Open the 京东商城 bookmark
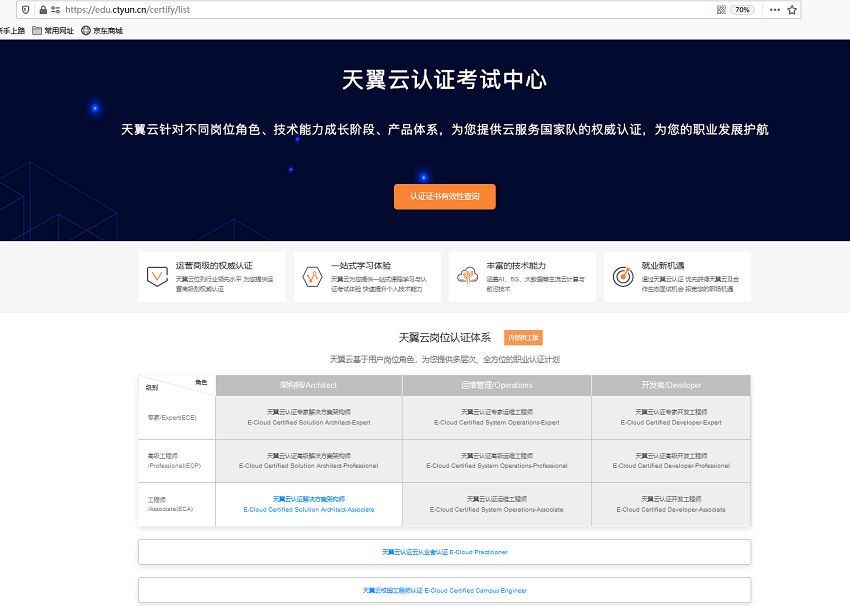The height and width of the screenshot is (606, 850). click(x=102, y=30)
